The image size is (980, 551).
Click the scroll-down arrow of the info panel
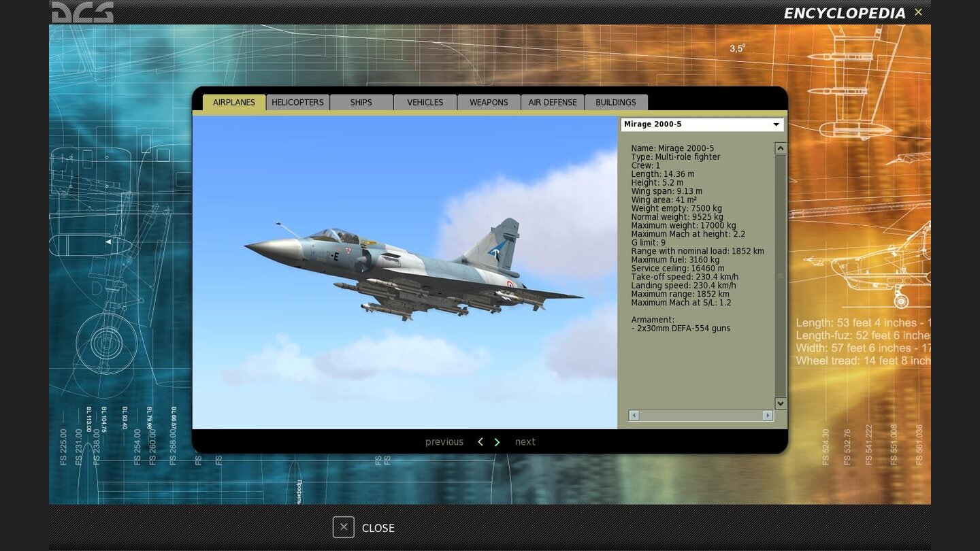pyautogui.click(x=781, y=403)
